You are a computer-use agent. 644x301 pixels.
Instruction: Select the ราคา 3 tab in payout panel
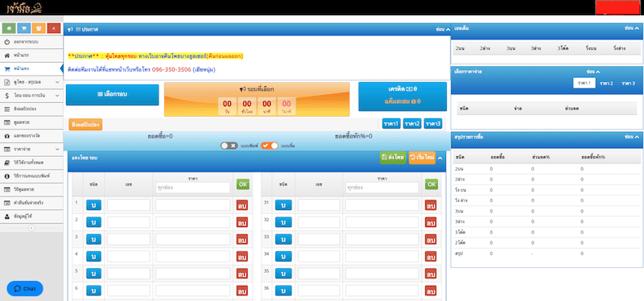point(629,84)
